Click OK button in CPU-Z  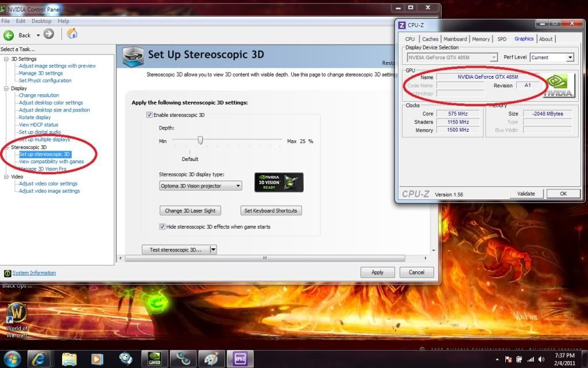coord(563,194)
